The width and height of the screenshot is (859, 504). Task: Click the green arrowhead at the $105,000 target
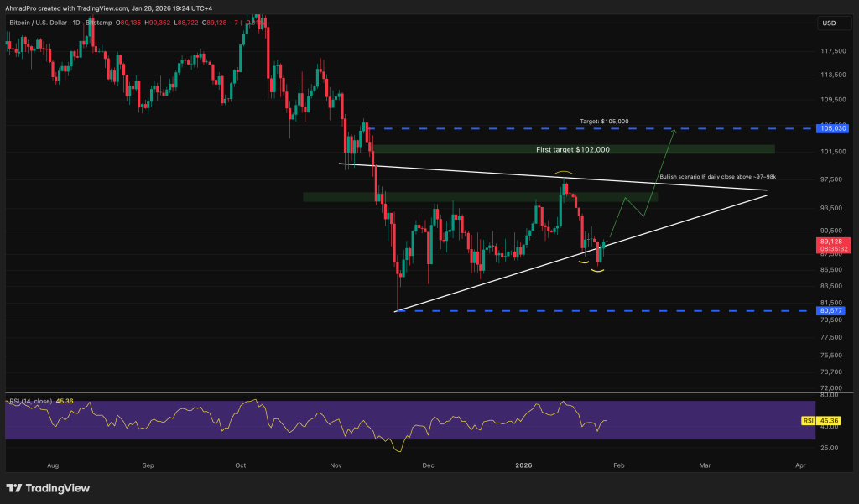(x=673, y=131)
